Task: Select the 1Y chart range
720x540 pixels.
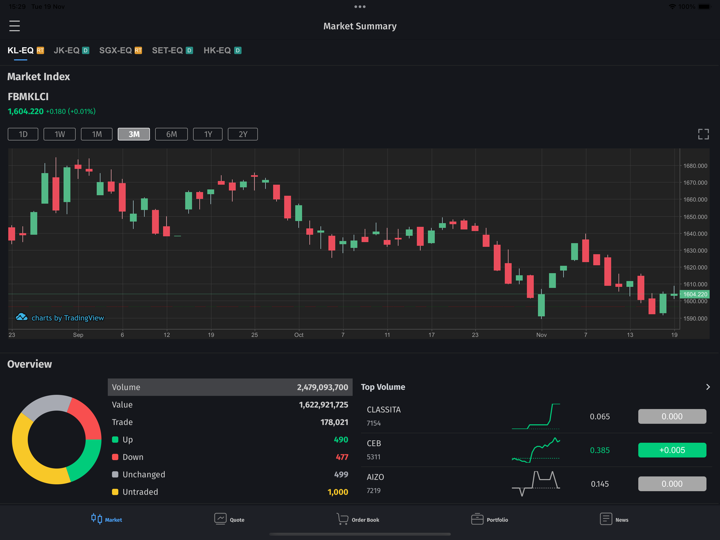Action: click(208, 134)
